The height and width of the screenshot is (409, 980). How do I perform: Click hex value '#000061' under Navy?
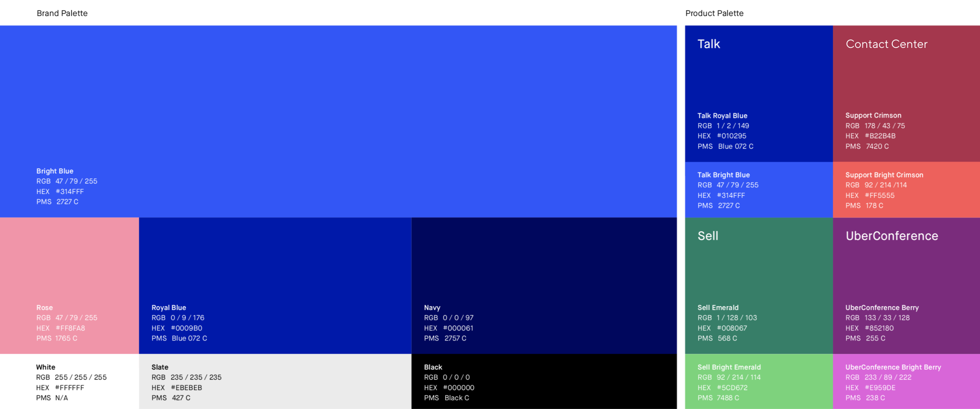click(x=458, y=328)
